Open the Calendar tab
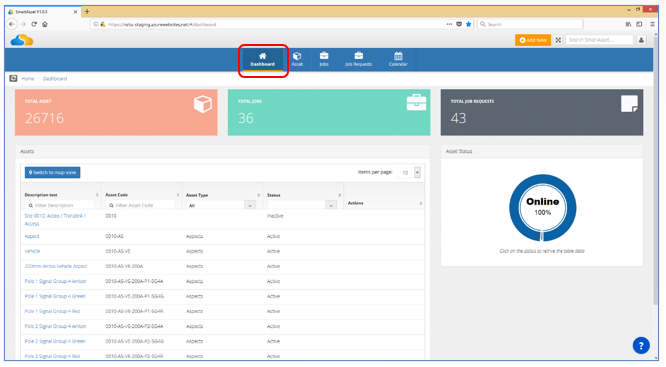Image resolution: width=666 pixels, height=367 pixels. pyautogui.click(x=398, y=59)
